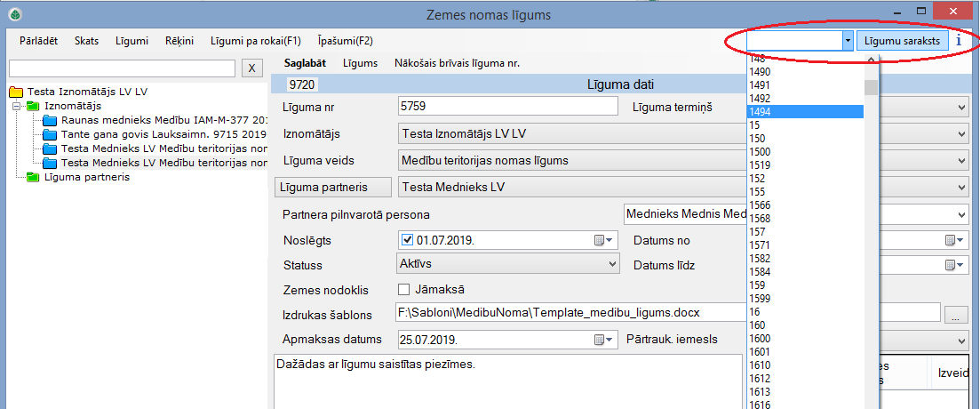Image resolution: width=980 pixels, height=409 pixels.
Task: Select the green Iznomātājs folder node
Action: [64, 106]
